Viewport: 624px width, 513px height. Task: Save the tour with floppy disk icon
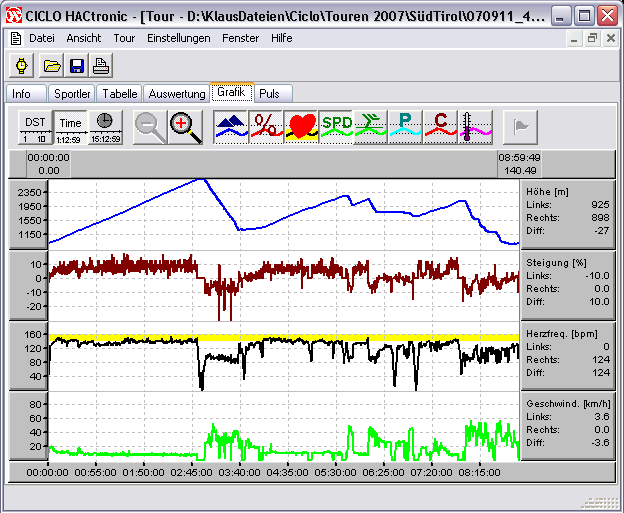(77, 66)
